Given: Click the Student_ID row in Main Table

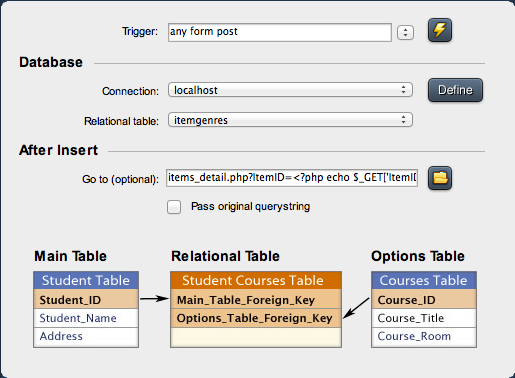Looking at the screenshot, I should click(x=86, y=299).
